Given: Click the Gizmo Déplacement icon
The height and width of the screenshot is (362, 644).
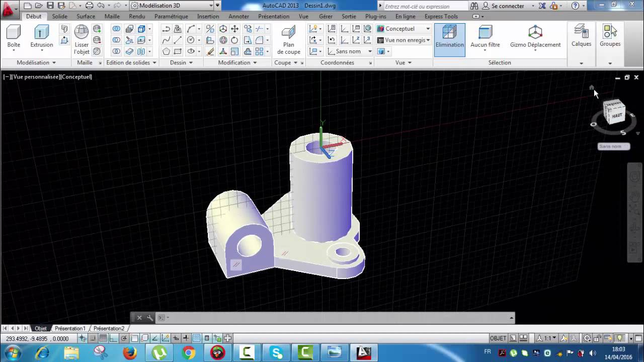Looking at the screenshot, I should tap(535, 33).
